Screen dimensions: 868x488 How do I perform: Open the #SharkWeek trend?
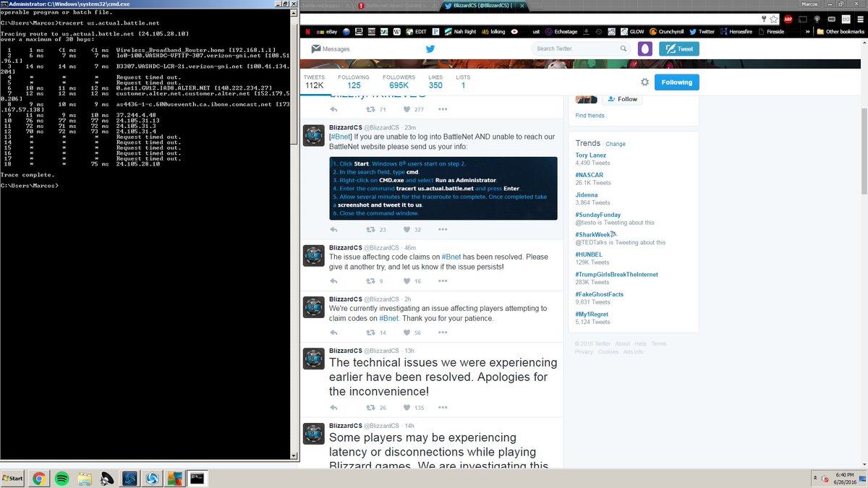pyautogui.click(x=593, y=235)
